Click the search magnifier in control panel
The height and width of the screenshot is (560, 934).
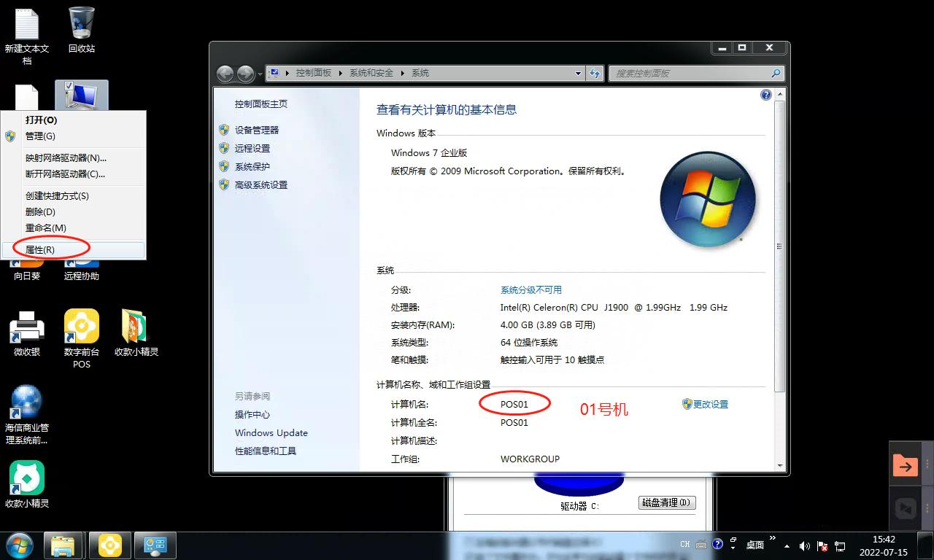[x=776, y=73]
